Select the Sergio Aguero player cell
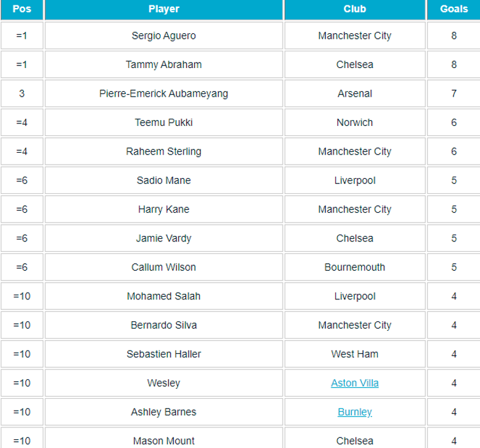 (x=164, y=35)
